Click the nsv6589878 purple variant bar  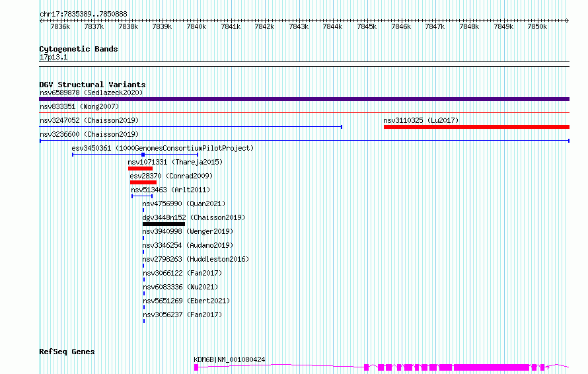pyautogui.click(x=304, y=99)
